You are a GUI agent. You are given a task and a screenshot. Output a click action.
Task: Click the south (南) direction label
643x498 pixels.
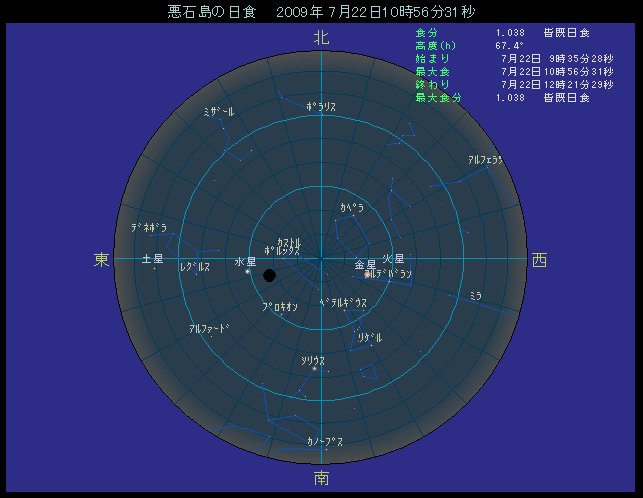pyautogui.click(x=321, y=478)
